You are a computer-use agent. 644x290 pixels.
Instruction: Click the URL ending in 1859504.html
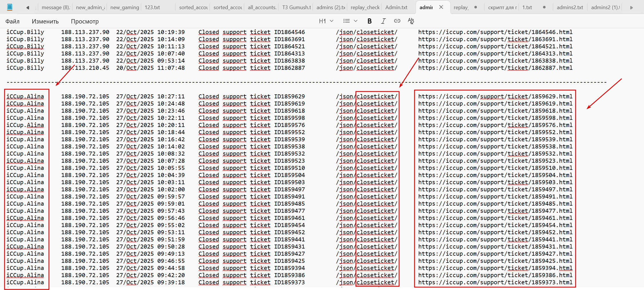click(495, 175)
